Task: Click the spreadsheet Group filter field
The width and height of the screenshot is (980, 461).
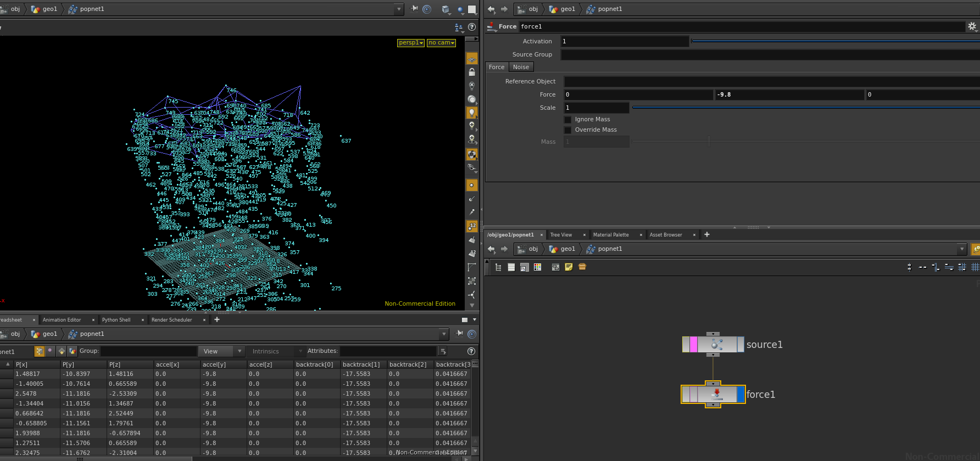Action: click(148, 351)
